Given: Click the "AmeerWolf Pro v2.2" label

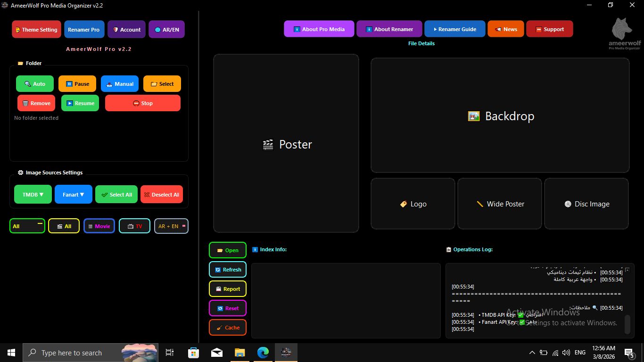Looking at the screenshot, I should pos(99,49).
